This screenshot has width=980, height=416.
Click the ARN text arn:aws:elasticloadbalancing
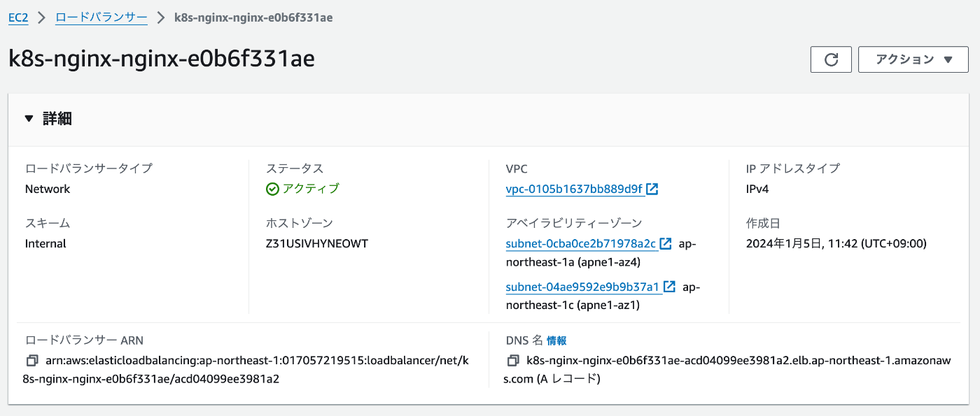(247, 370)
